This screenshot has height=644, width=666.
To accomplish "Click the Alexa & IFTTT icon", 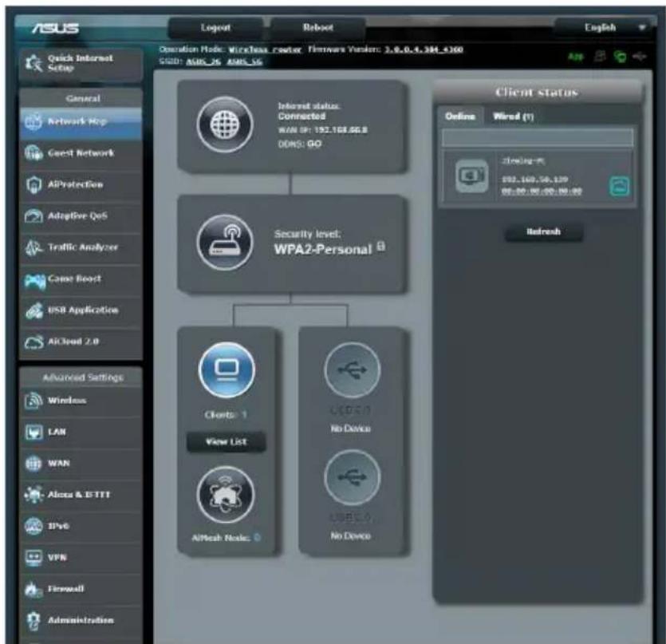I will 33,494.
